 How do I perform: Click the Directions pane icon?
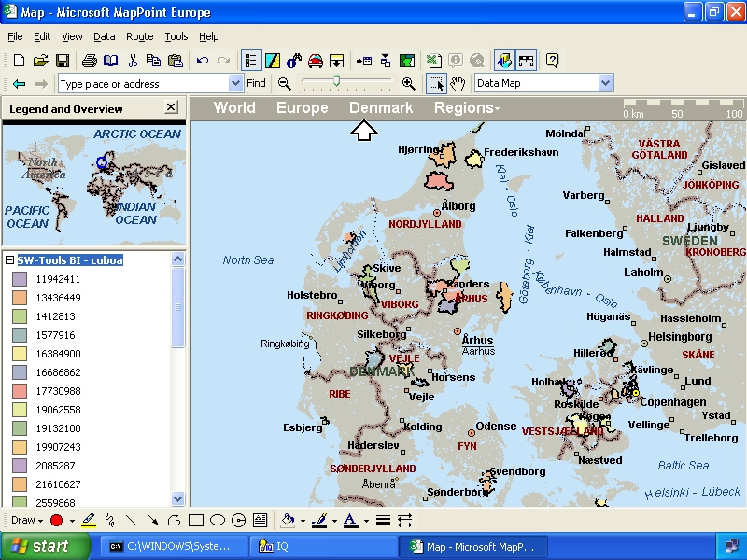(x=336, y=61)
